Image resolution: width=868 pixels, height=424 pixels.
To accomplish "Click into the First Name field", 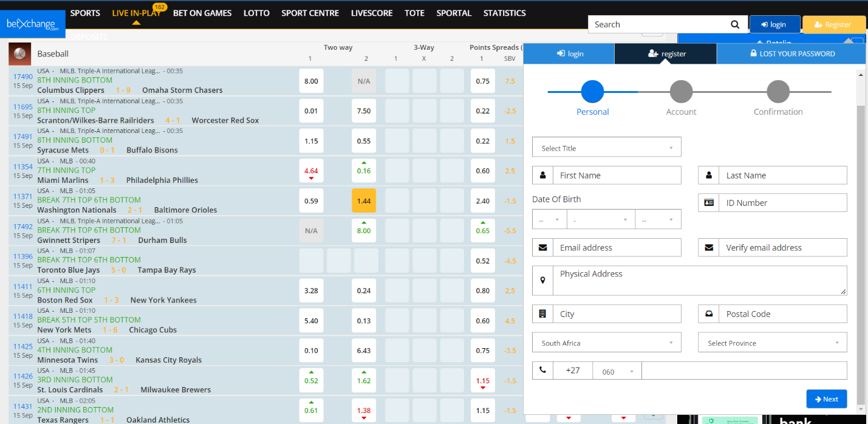I will point(616,176).
